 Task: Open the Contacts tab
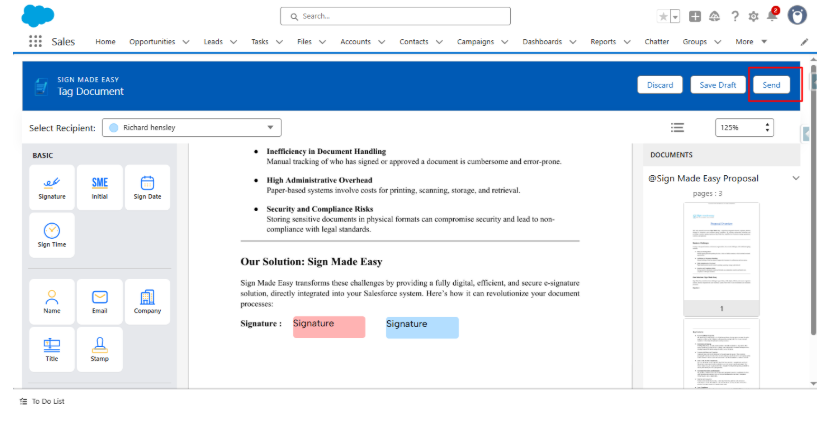click(414, 42)
